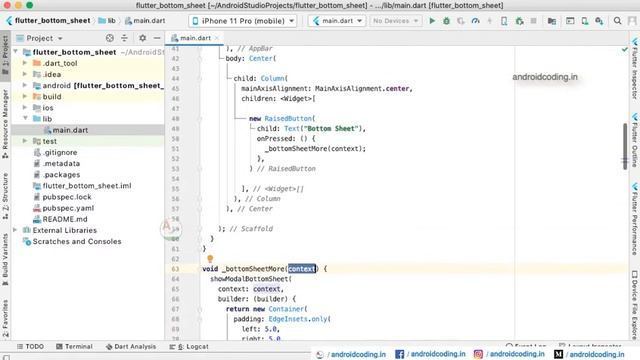Click the Flutter hot reload icon
This screenshot has height=360, width=640.
pos(489,21)
